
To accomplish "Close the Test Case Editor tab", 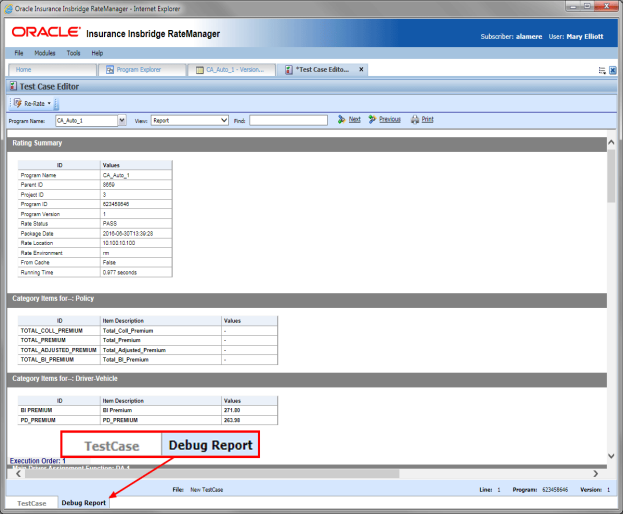I will click(x=361, y=69).
